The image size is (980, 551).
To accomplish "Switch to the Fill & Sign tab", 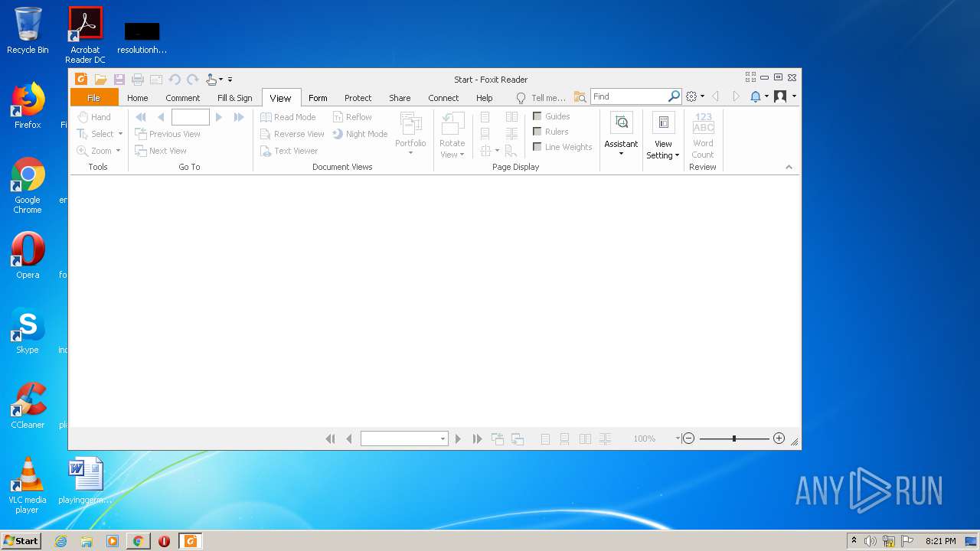I will click(x=235, y=98).
